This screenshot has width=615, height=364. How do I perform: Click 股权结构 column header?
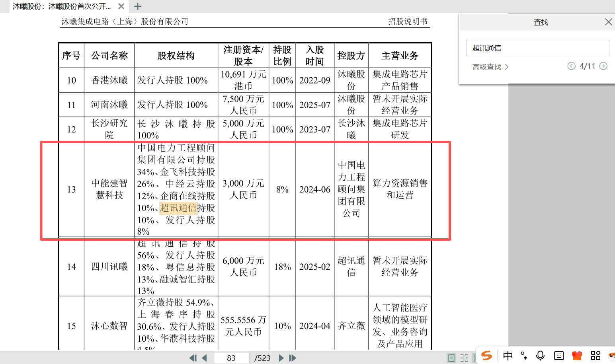[176, 56]
